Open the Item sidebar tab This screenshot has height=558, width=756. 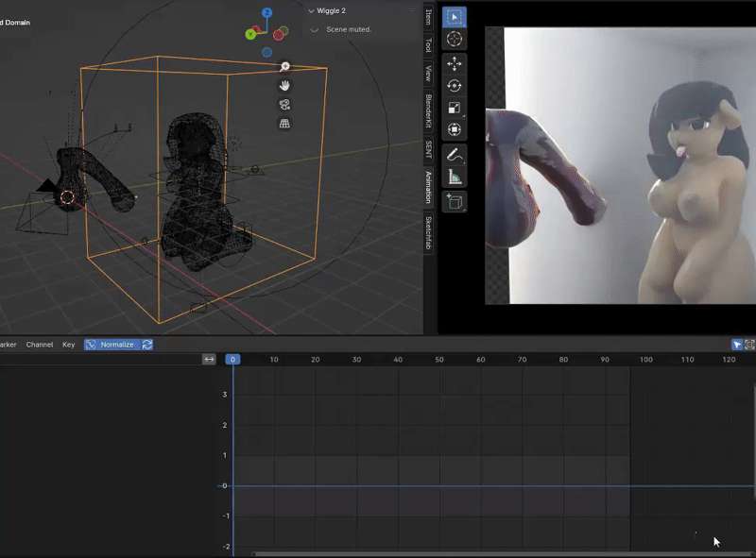click(428, 17)
